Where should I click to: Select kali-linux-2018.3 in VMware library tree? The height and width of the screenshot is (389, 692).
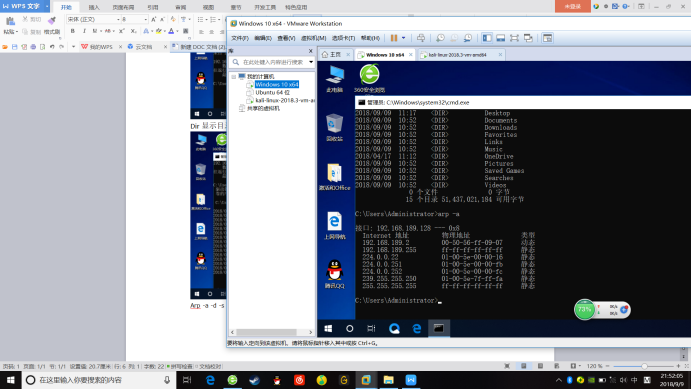click(x=285, y=101)
